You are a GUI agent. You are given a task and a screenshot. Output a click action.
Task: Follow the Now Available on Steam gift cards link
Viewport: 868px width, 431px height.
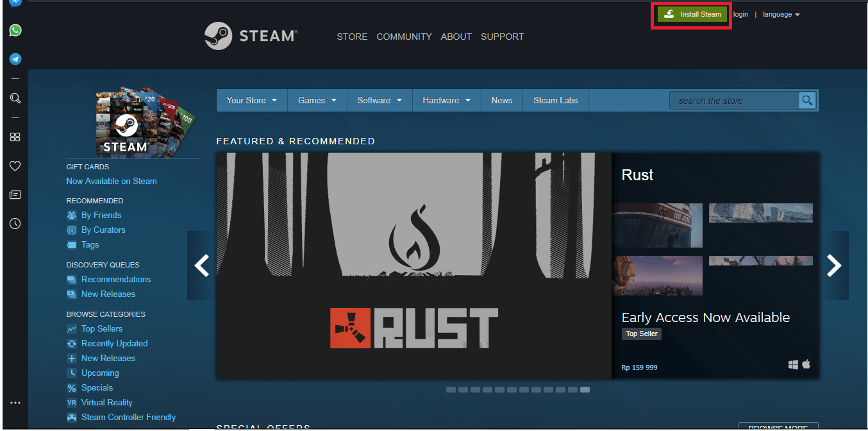[112, 181]
